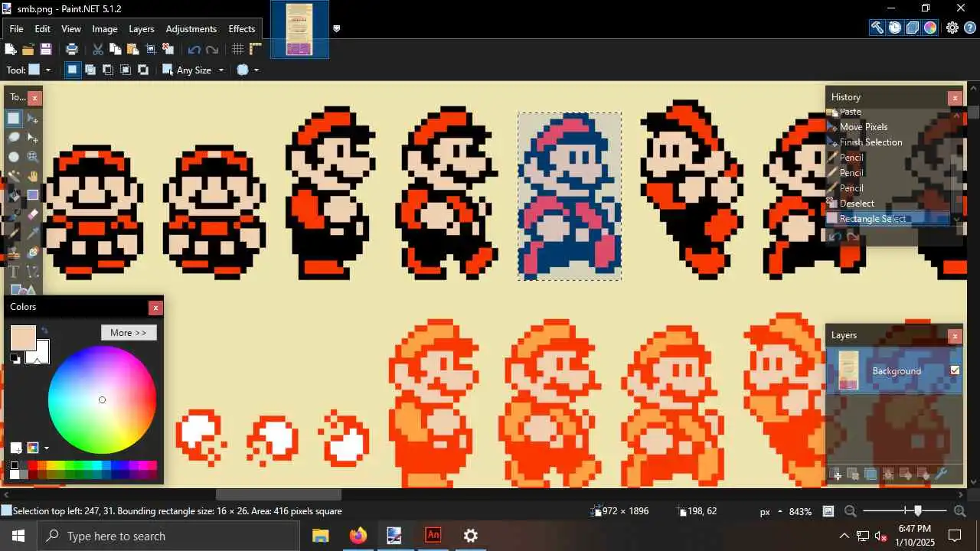Open the Help question mark icon

970,28
